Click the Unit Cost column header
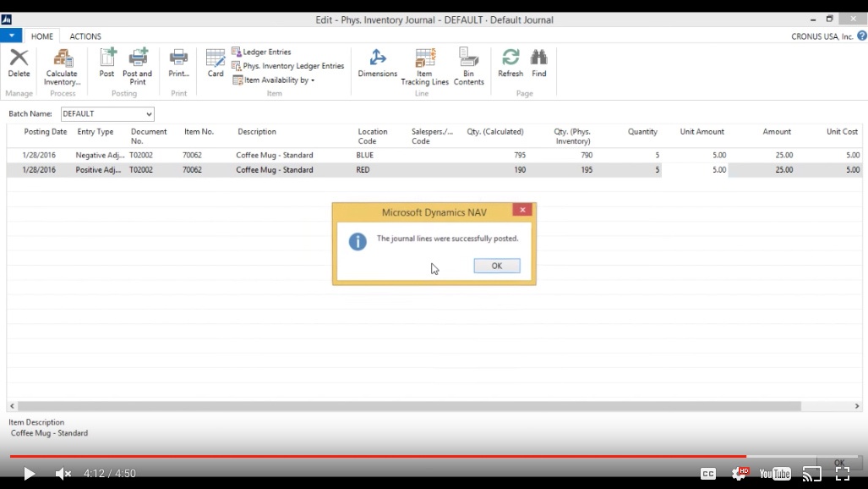Image resolution: width=868 pixels, height=489 pixels. [842, 132]
